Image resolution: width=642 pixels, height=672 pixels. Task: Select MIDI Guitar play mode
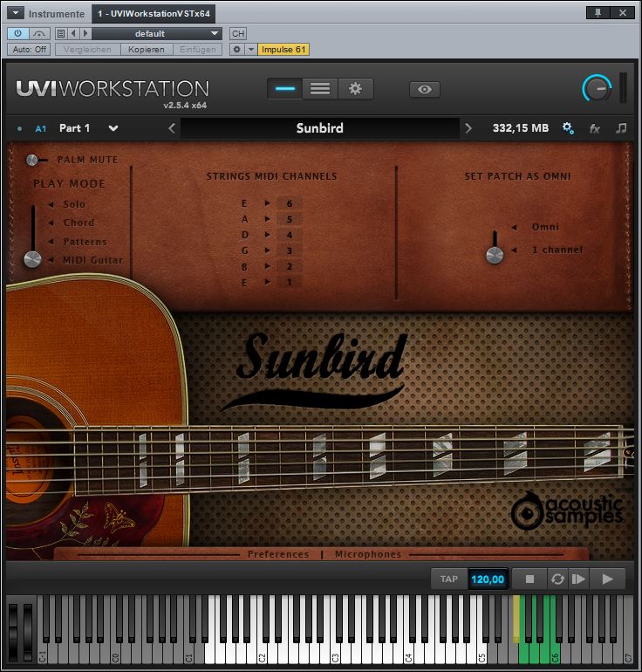(93, 260)
